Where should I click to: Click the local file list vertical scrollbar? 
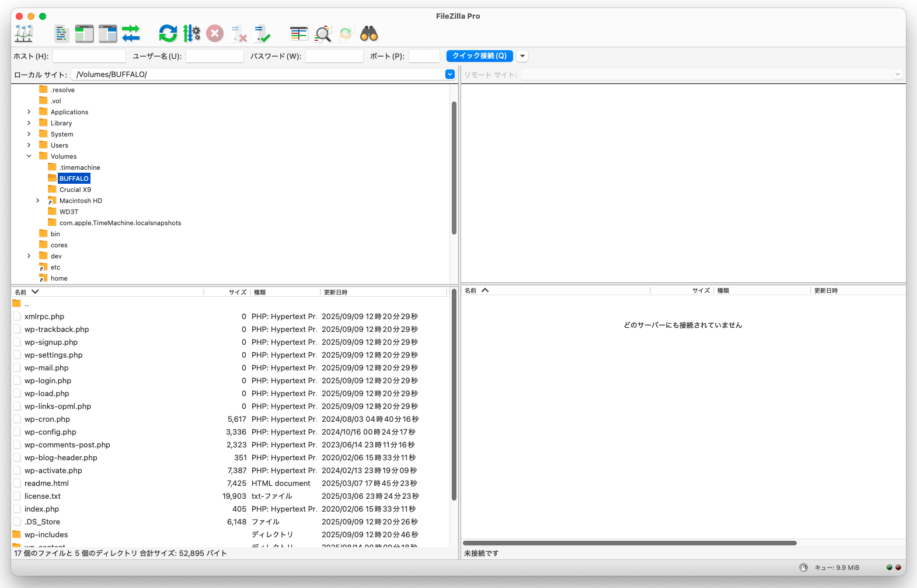point(454,395)
